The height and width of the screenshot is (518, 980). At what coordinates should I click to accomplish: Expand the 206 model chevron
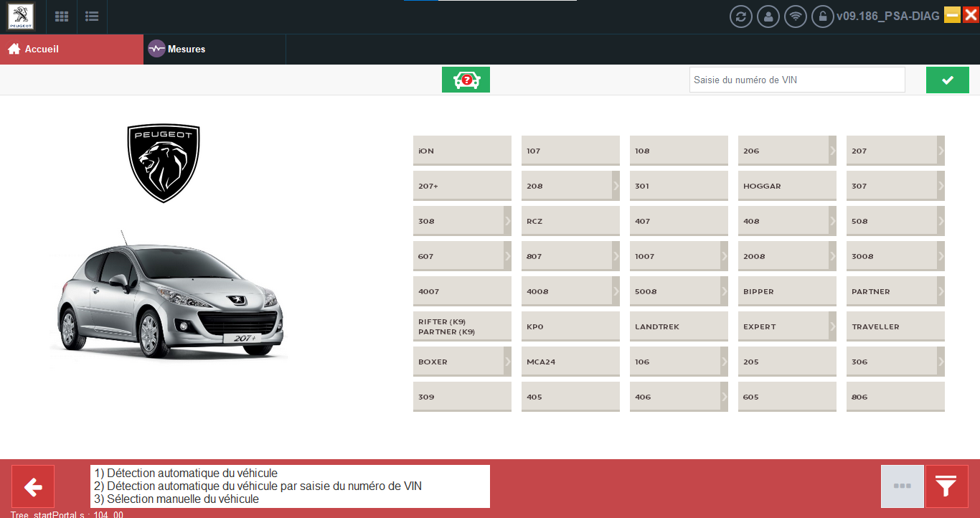tap(832, 151)
